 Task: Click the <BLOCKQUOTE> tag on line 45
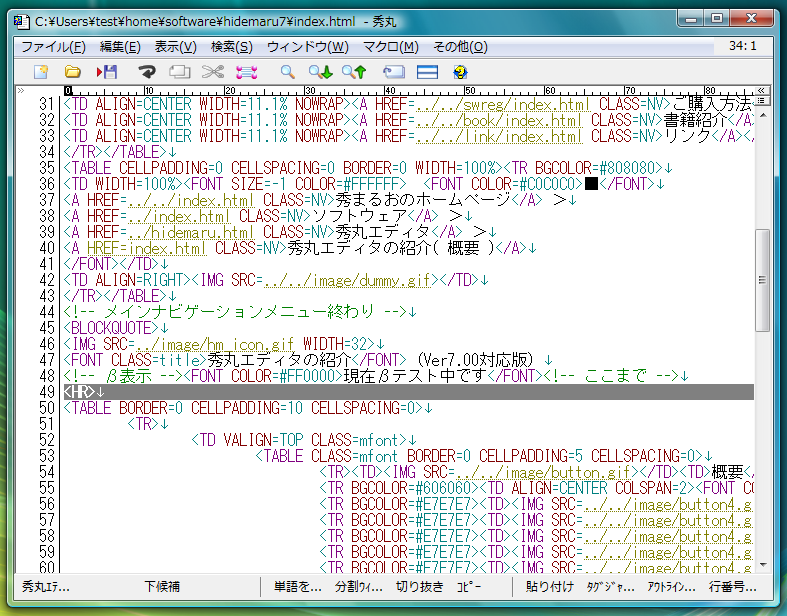pyautogui.click(x=111, y=328)
